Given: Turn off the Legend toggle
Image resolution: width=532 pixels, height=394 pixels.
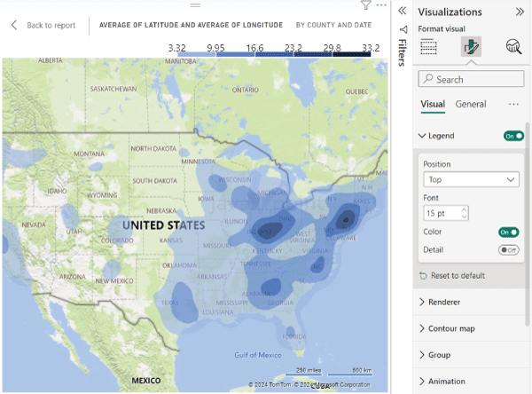Looking at the screenshot, I should (513, 136).
